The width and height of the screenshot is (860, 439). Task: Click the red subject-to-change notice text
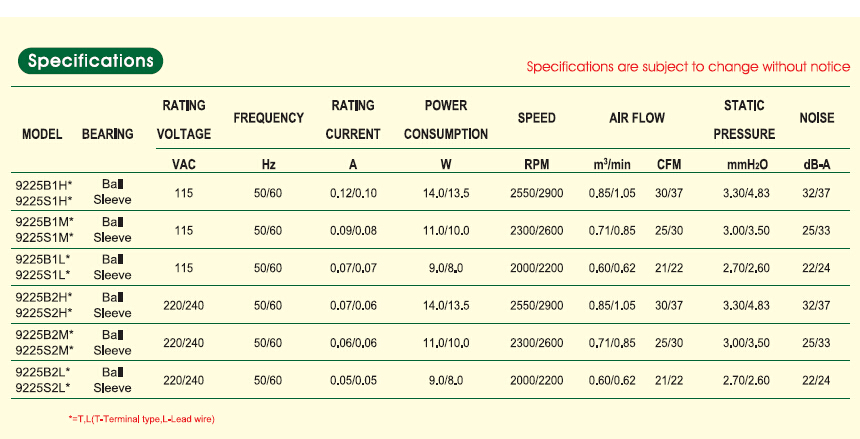[688, 68]
